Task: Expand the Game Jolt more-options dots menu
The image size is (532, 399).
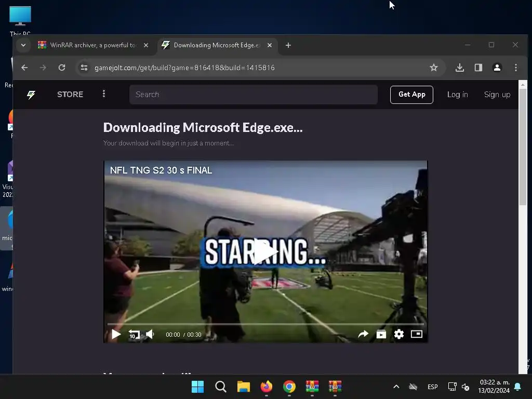Action: (104, 94)
